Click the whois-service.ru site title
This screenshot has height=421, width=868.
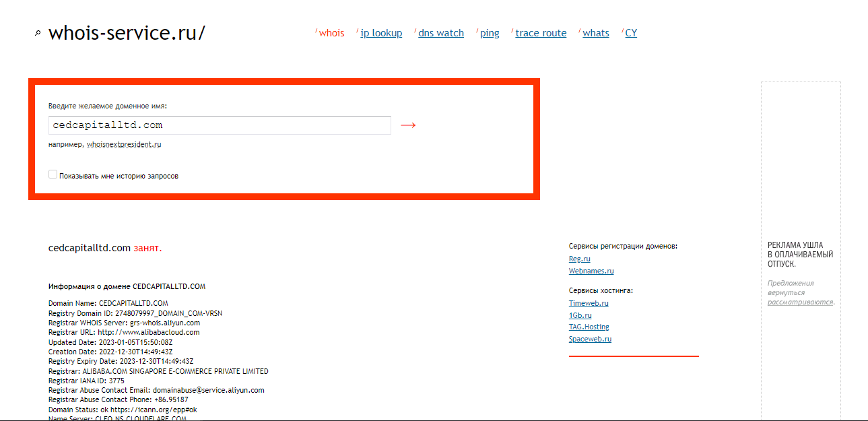click(x=127, y=33)
